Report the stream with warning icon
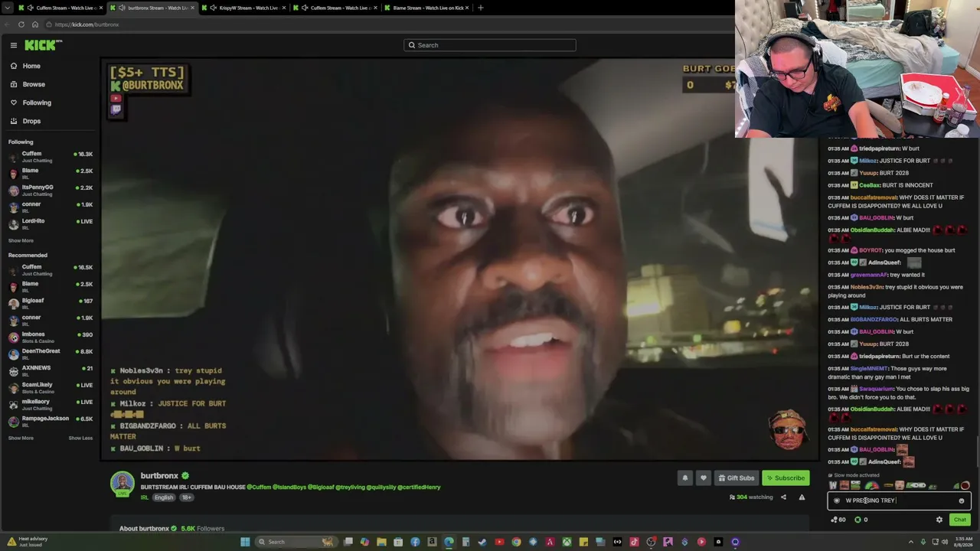The image size is (980, 551). coord(802,497)
